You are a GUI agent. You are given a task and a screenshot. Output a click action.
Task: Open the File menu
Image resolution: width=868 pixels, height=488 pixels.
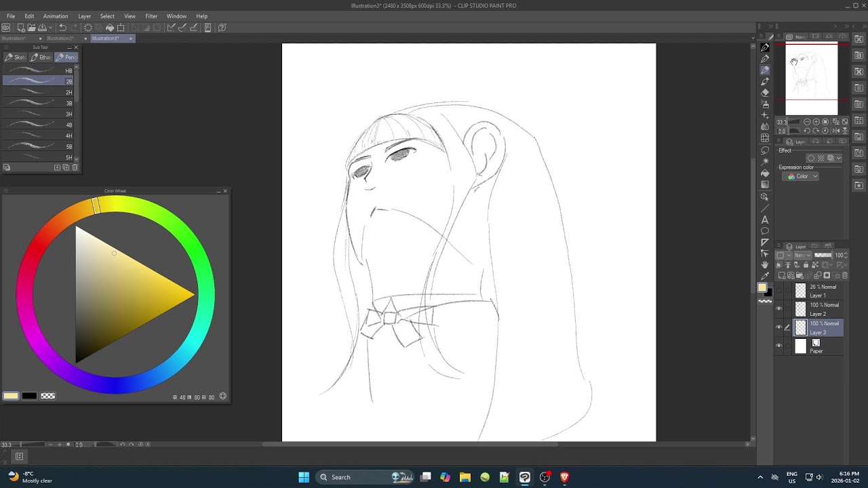11,16
